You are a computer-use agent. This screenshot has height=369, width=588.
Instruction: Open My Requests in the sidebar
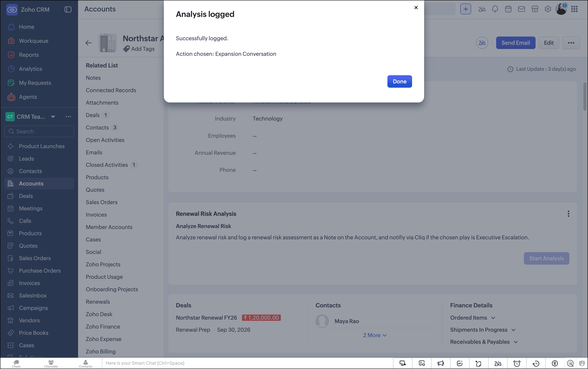tap(35, 83)
